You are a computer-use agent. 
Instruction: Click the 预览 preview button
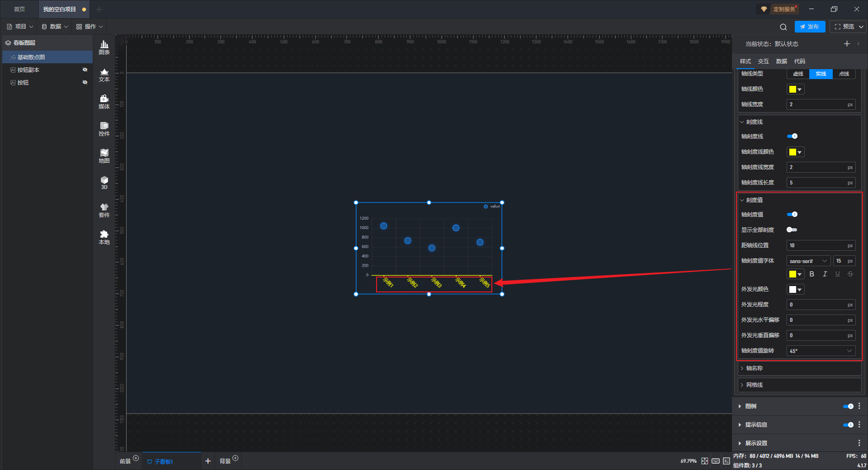tap(844, 27)
